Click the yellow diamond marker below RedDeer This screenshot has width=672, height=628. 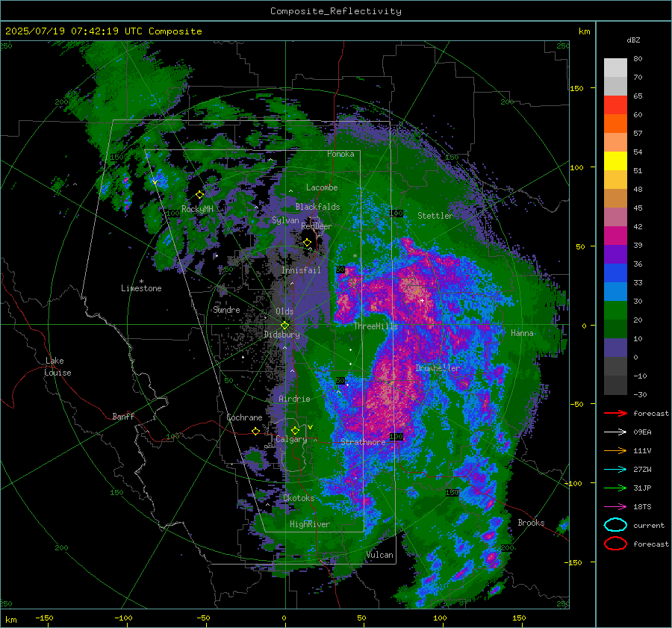click(308, 243)
